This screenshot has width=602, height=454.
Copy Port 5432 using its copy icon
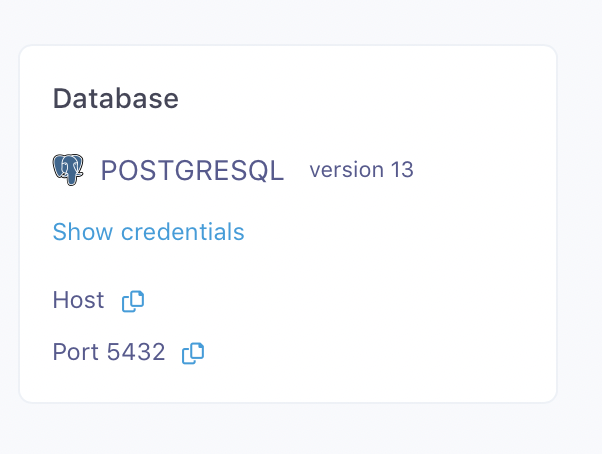tap(193, 352)
